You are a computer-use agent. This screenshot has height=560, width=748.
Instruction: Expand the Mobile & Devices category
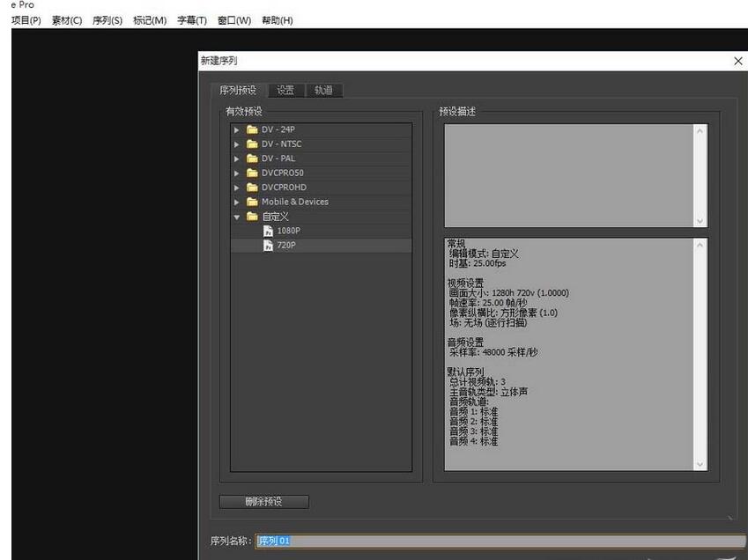236,202
